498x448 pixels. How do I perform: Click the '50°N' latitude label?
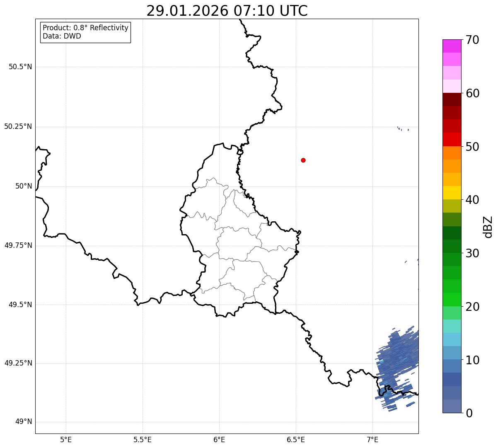point(24,186)
